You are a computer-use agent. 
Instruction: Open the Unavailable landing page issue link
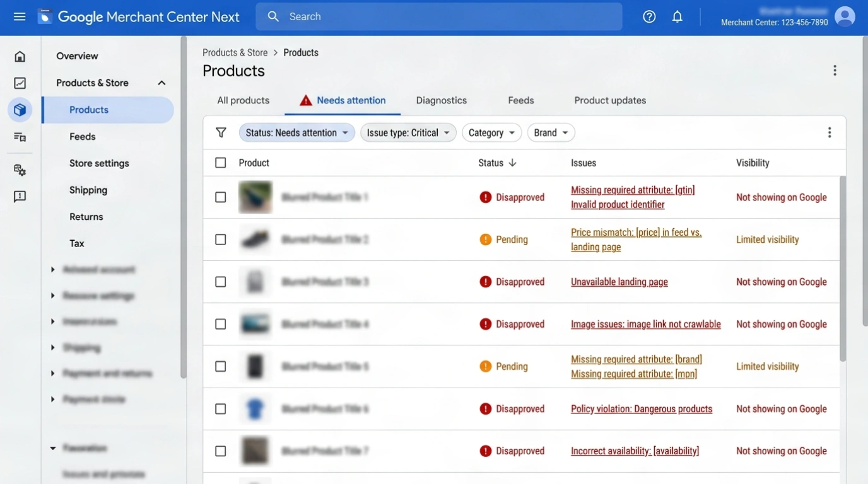[619, 282]
